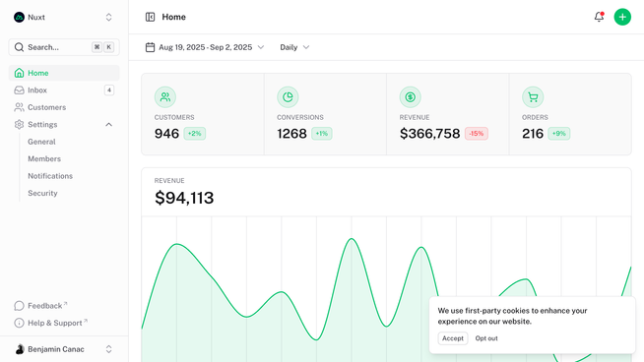Accept the cookies notice
Screen dimensions: 644x362
click(453, 338)
